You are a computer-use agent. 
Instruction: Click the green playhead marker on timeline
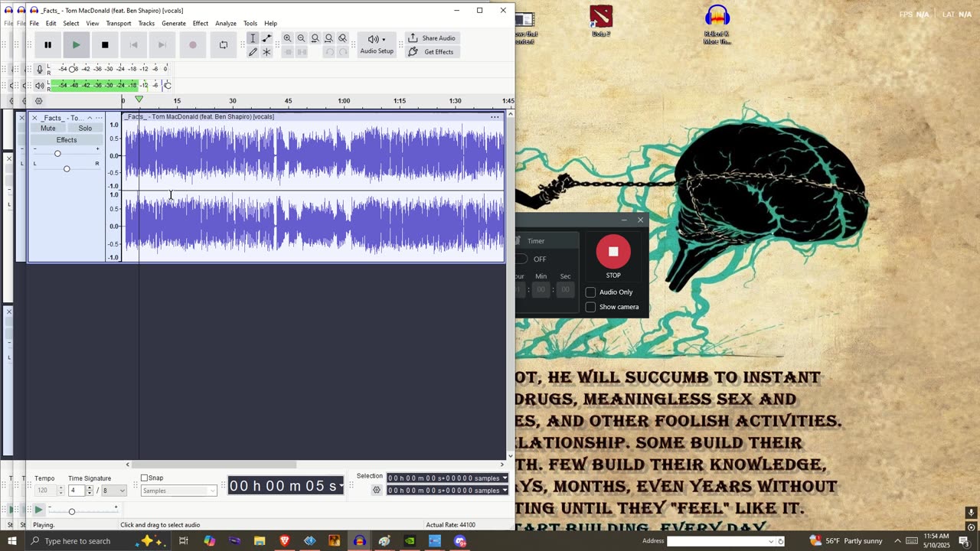pos(139,99)
